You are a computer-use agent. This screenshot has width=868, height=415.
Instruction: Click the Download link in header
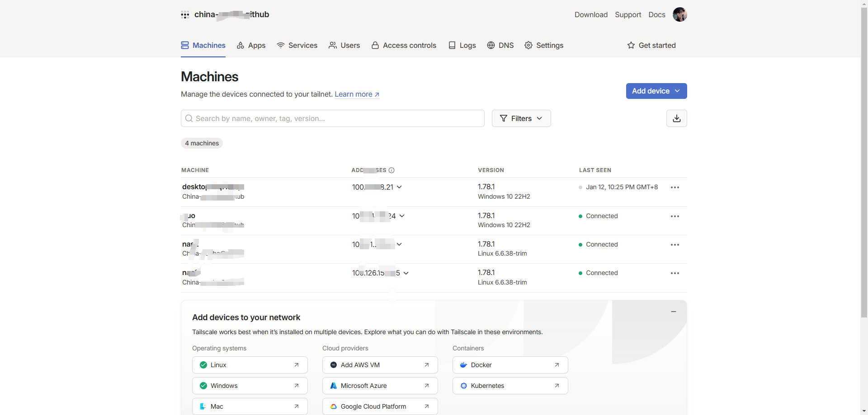point(591,14)
